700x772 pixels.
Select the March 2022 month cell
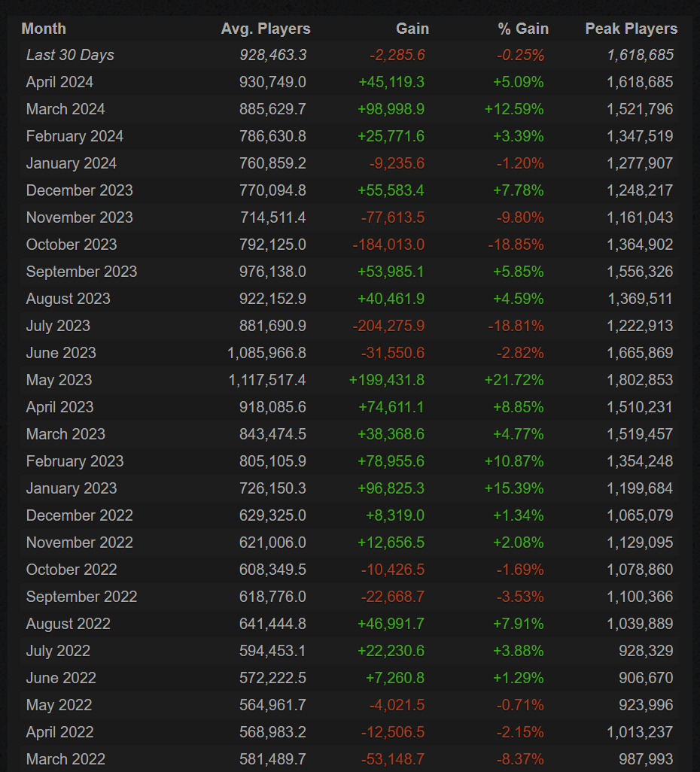(x=65, y=759)
